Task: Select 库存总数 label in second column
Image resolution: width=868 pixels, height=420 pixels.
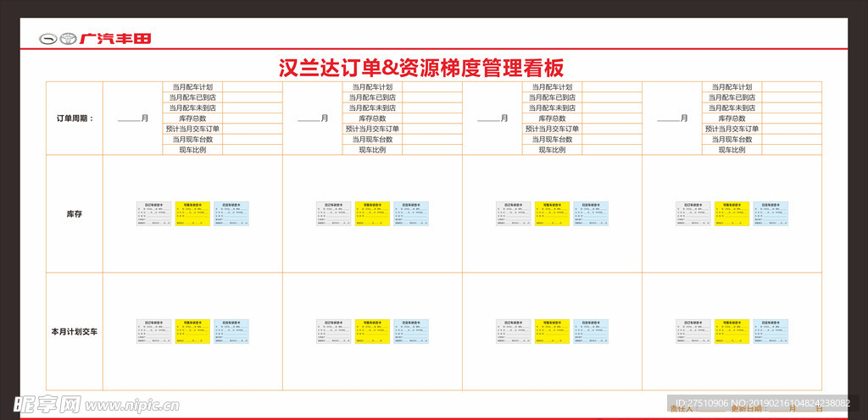Action: point(372,119)
